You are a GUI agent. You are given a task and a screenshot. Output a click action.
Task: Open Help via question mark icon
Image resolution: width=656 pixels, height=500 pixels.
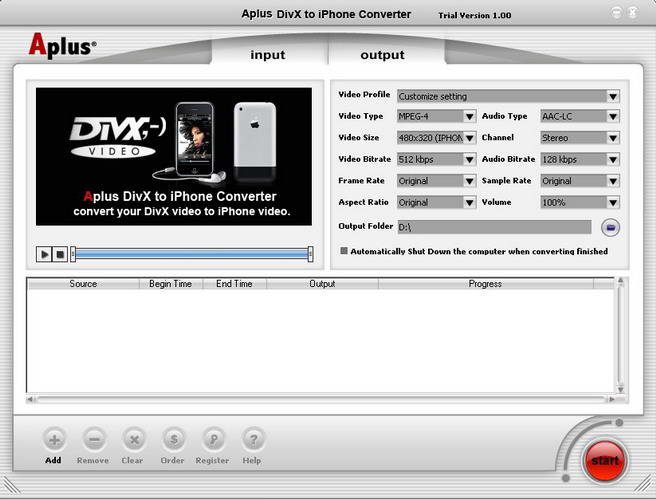[253, 439]
